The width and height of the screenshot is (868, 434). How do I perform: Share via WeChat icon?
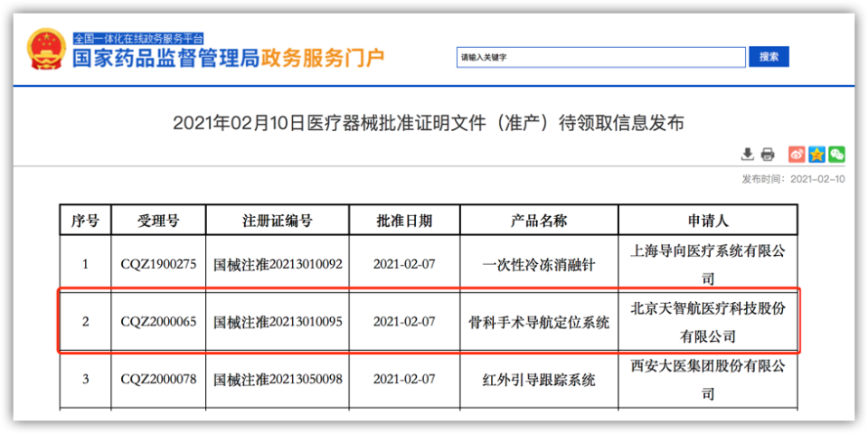point(836,155)
